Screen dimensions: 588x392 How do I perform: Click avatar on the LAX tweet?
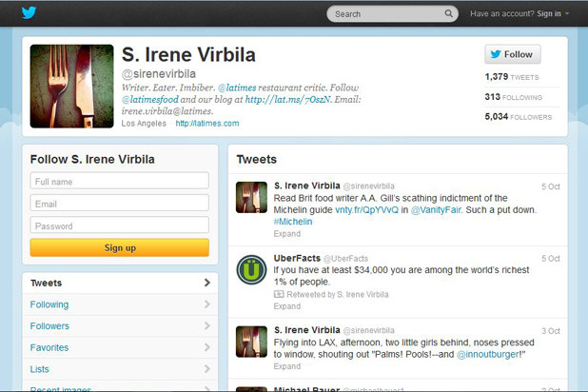(251, 342)
